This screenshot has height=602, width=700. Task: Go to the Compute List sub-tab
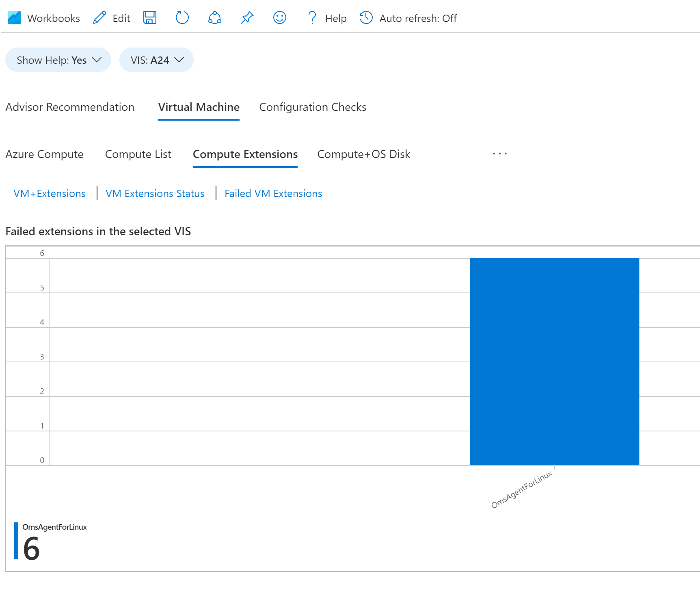click(x=138, y=154)
